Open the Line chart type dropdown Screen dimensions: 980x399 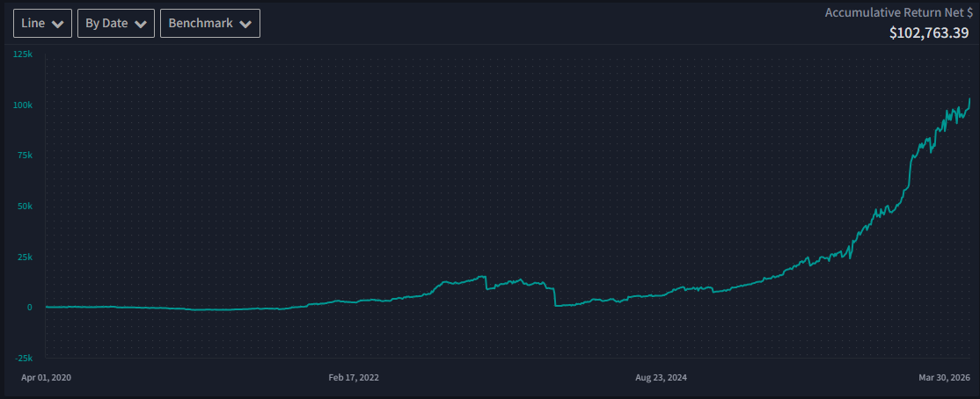tap(42, 24)
